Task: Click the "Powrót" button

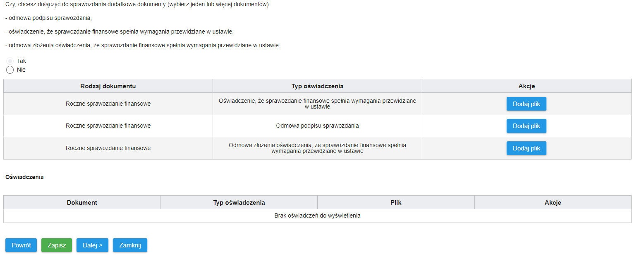Action: click(x=21, y=245)
